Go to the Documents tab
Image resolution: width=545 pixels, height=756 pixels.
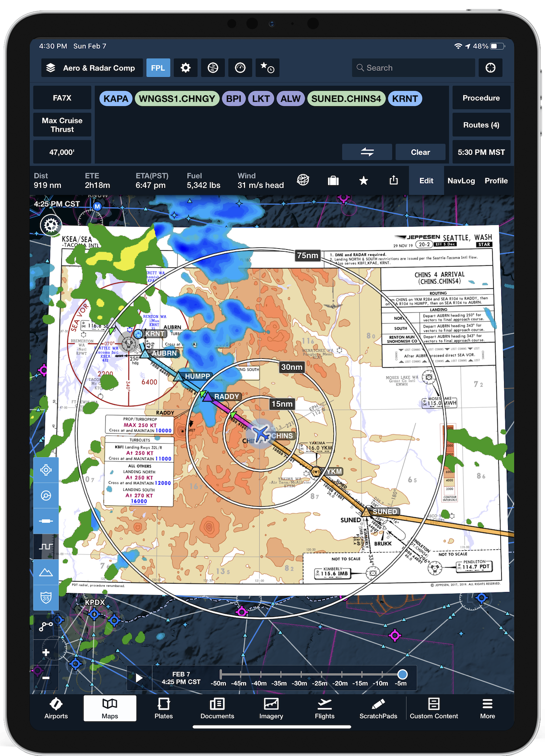pos(218,708)
